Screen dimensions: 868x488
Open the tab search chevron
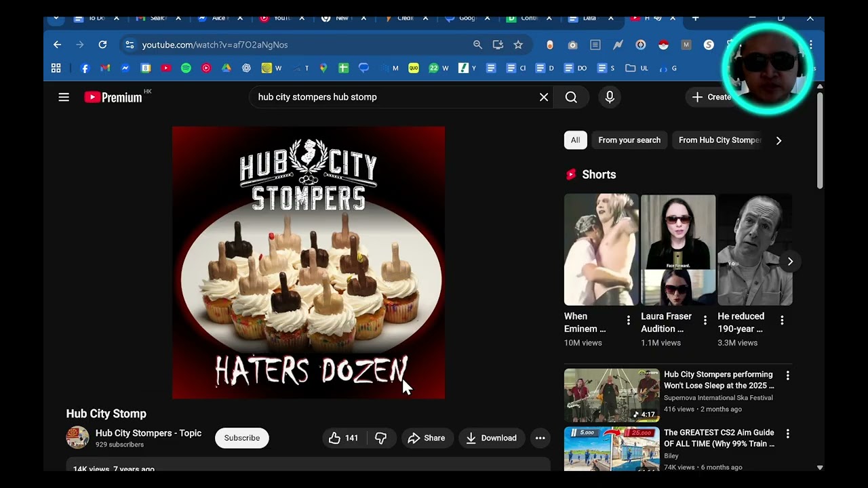(56, 18)
